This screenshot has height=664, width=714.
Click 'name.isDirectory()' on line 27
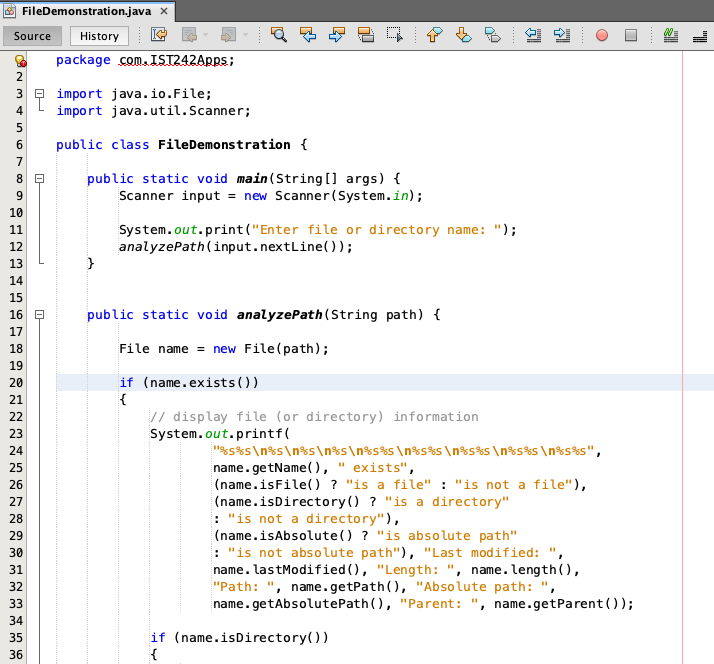pyautogui.click(x=291, y=502)
